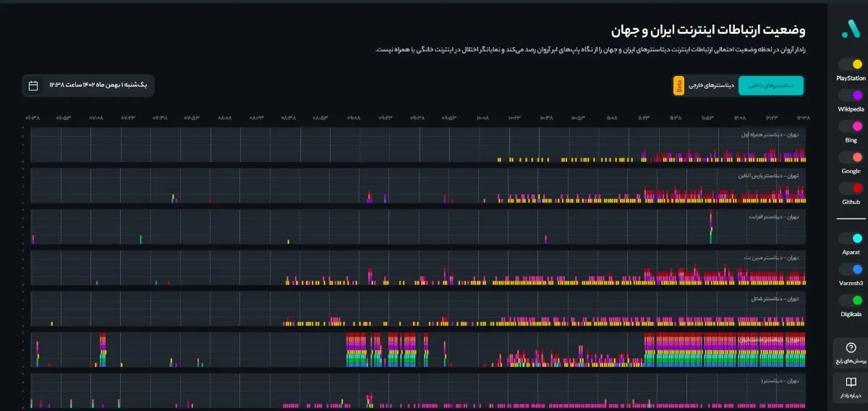Image resolution: width=868 pixels, height=411 pixels.
Task: Disable the Bing filter switch
Action: point(851,126)
